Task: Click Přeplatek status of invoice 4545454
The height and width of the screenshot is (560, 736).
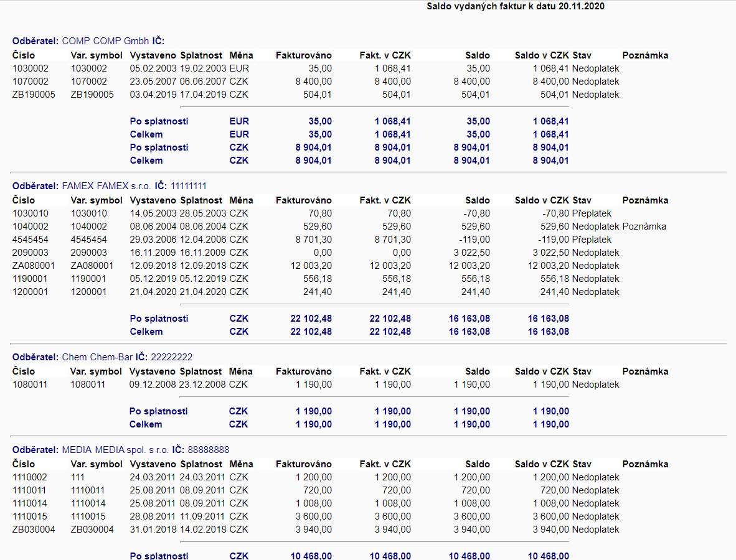Action: coord(592,240)
